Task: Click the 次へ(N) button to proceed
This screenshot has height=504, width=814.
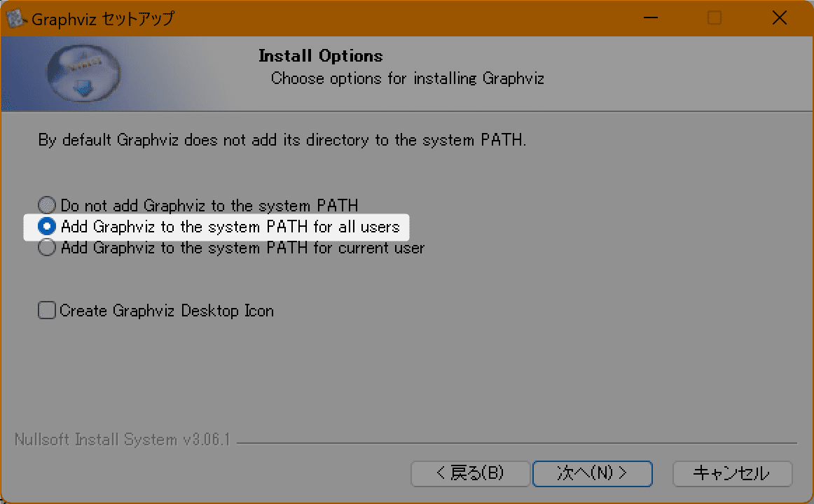Action: (x=592, y=474)
